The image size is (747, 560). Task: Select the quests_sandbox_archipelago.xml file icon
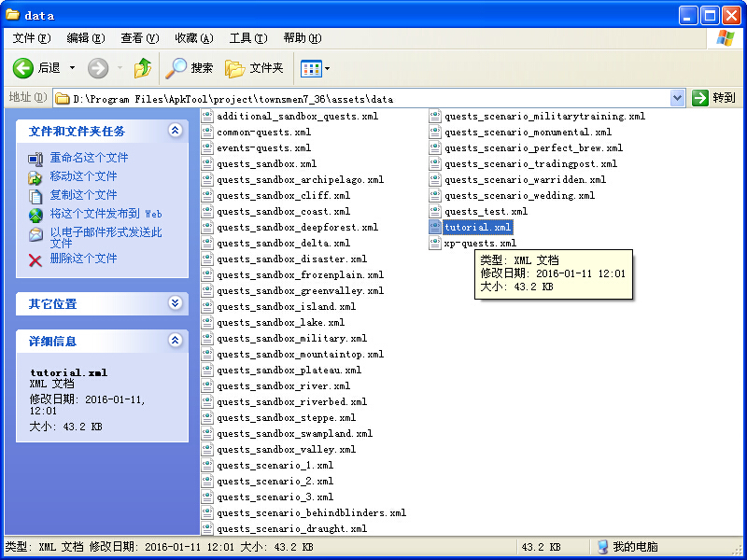(206, 179)
